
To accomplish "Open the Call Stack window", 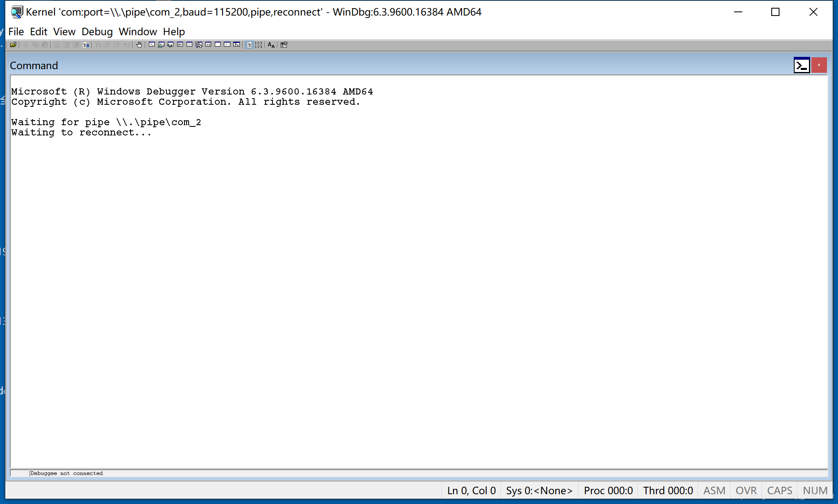I will click(x=198, y=45).
